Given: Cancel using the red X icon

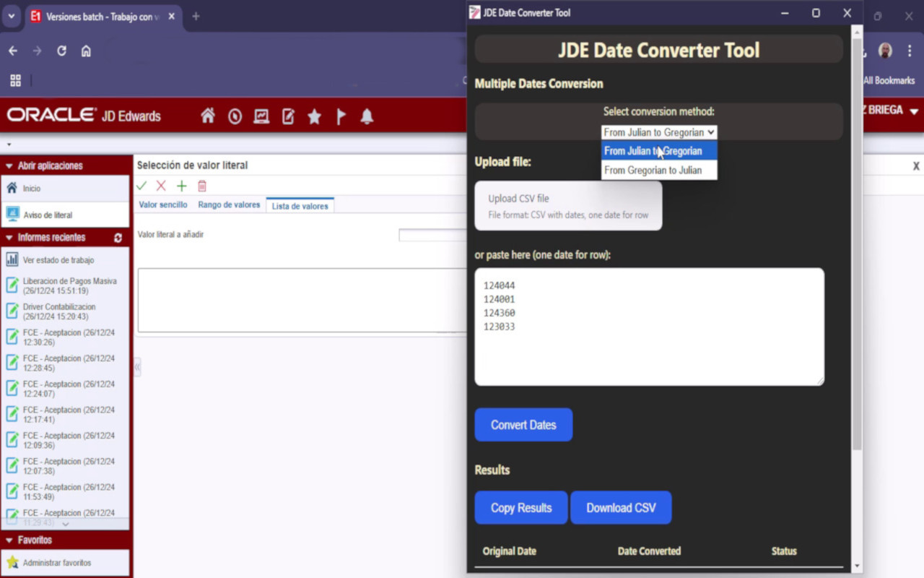Looking at the screenshot, I should click(161, 186).
